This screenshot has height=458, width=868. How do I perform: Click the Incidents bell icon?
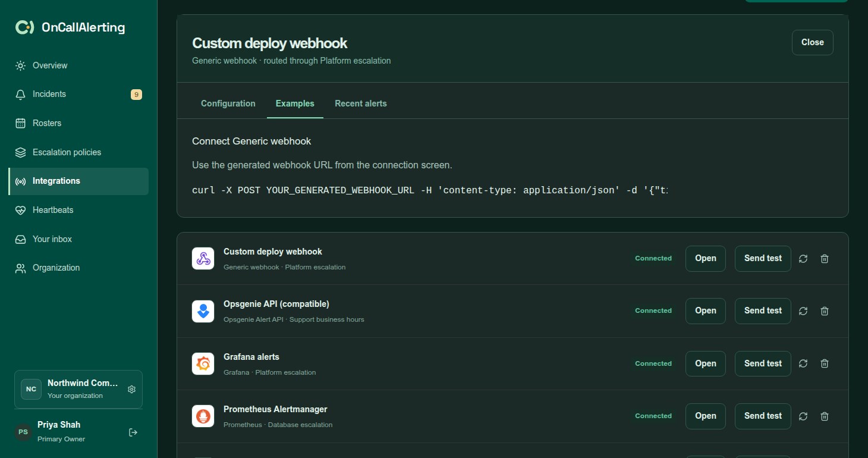tap(21, 94)
